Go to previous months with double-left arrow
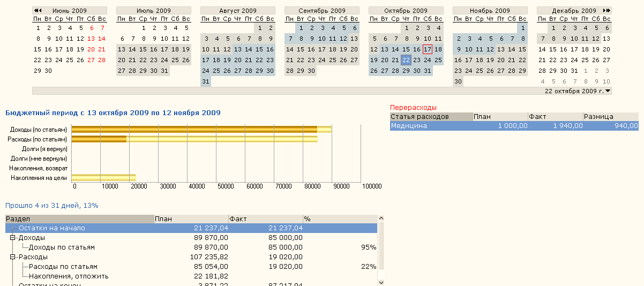Viewport: 644px width, 286px height. tap(37, 11)
